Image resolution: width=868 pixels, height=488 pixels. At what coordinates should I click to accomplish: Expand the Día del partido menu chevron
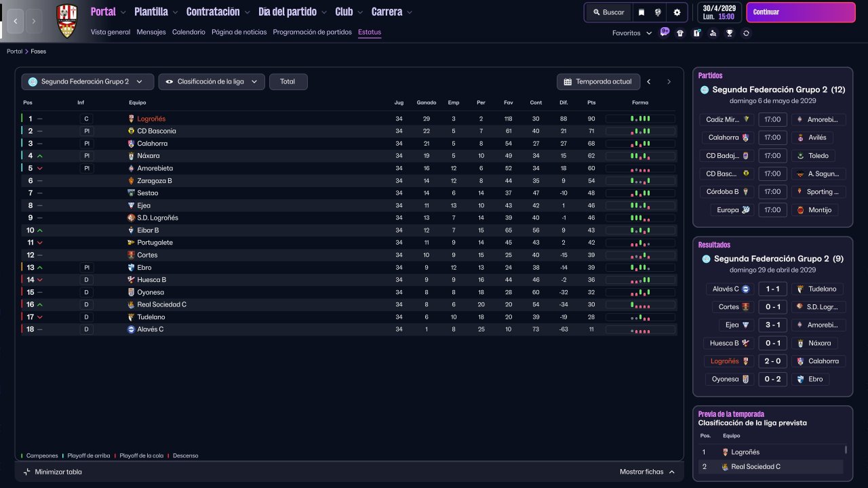pyautogui.click(x=323, y=12)
